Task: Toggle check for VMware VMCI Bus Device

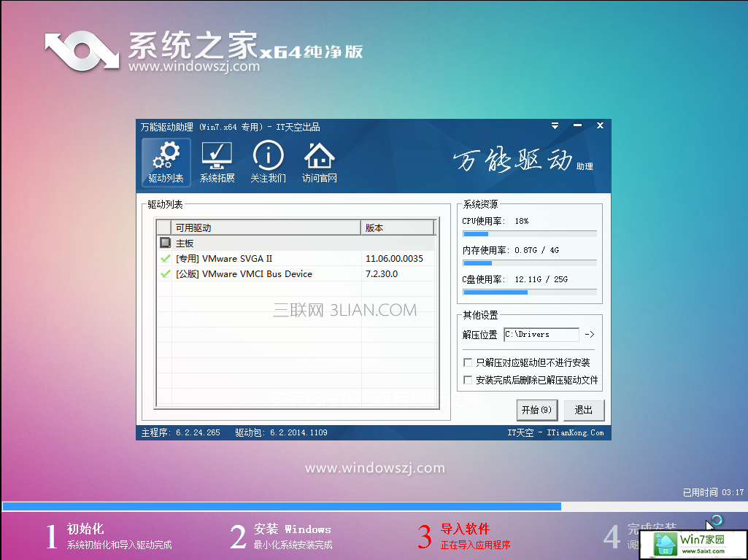Action: coord(165,273)
